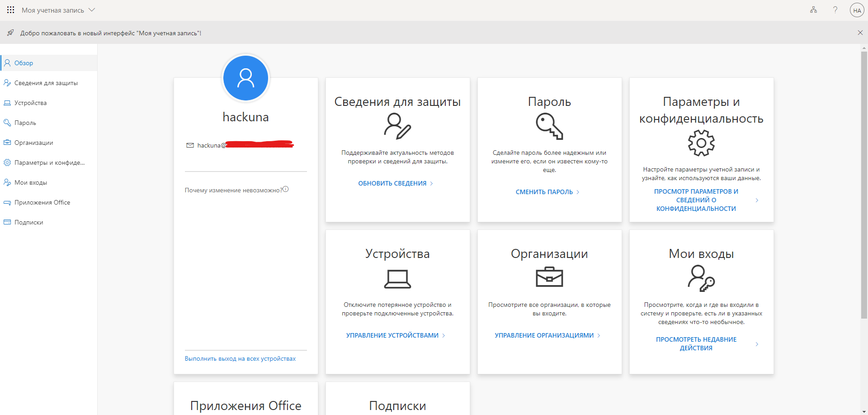The height and width of the screenshot is (415, 868).
Task: Click СМЕНИТЬ ПАРОЛЬ link
Action: coord(544,192)
